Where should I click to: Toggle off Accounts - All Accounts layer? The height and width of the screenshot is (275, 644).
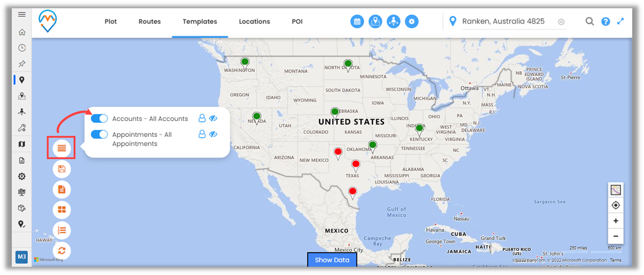[x=99, y=119]
